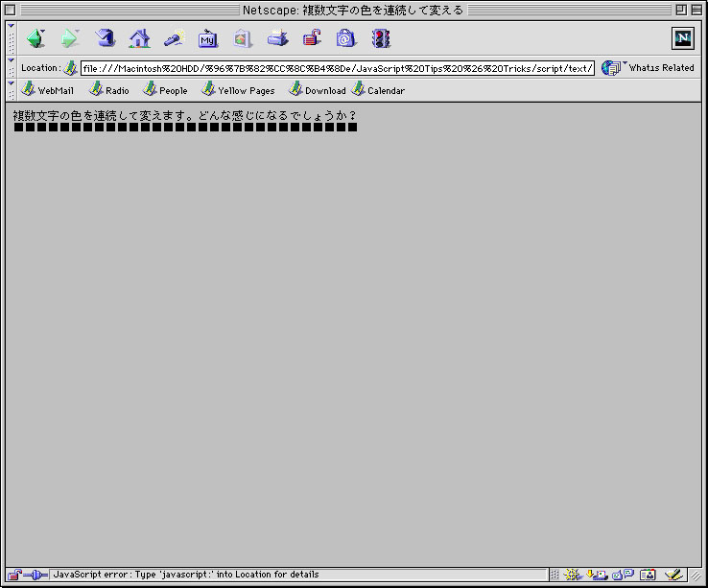Image resolution: width=708 pixels, height=588 pixels.
Task: Open Newsgroups discussion component icon
Action: coord(624,575)
